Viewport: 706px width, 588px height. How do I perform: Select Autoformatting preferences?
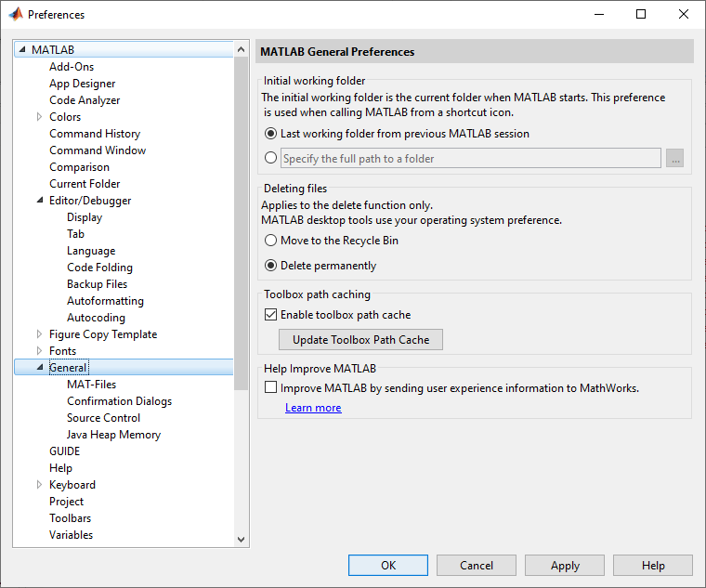click(105, 301)
